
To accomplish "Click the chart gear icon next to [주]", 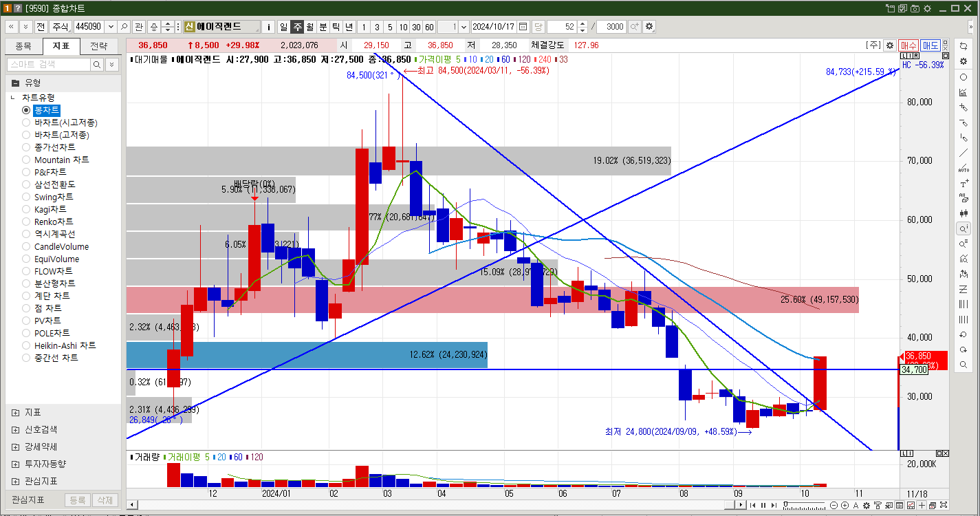I will pyautogui.click(x=889, y=45).
